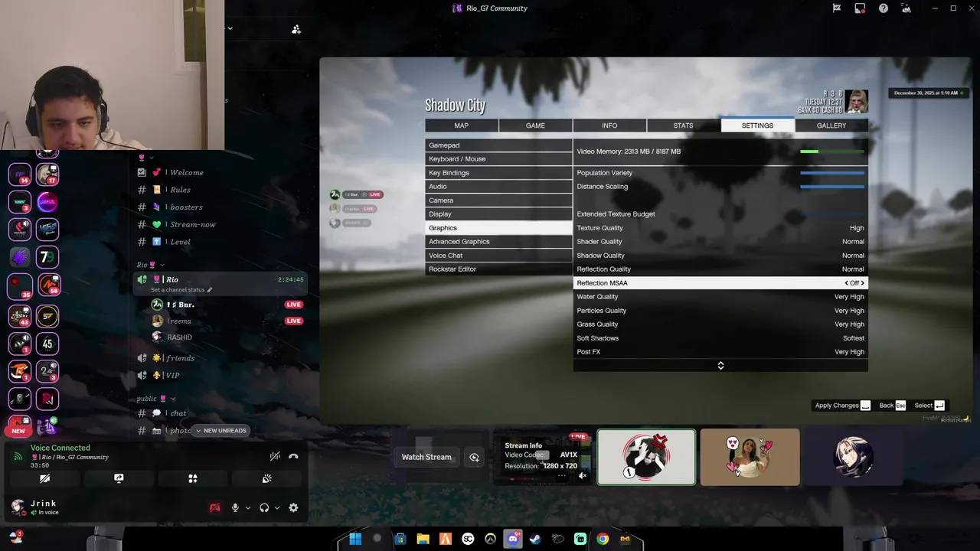
Task: Select Advanced Graphics settings category
Action: pos(498,242)
